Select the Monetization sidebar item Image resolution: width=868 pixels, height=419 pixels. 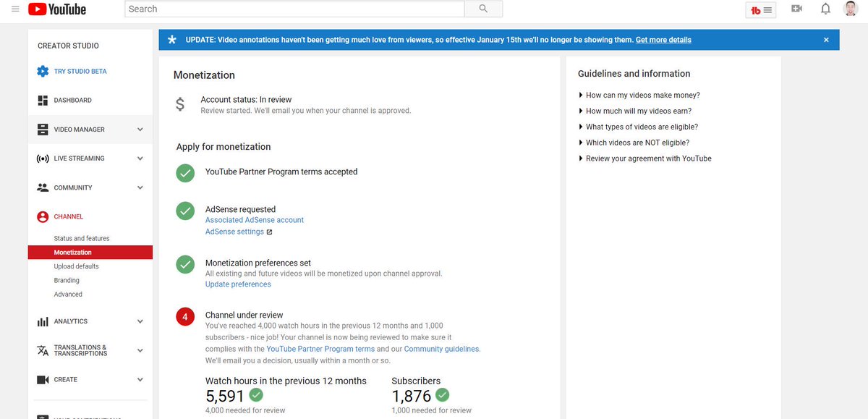tap(90, 253)
